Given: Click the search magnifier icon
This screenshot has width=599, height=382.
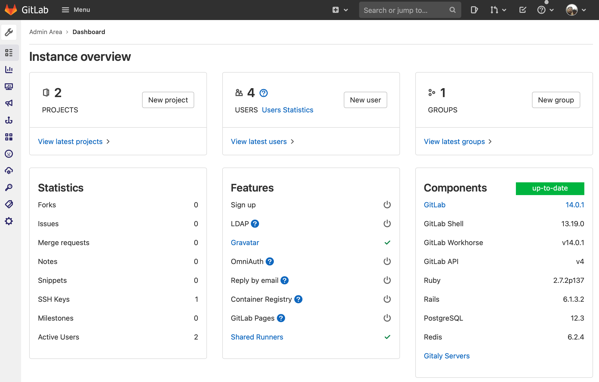Looking at the screenshot, I should pyautogui.click(x=452, y=10).
